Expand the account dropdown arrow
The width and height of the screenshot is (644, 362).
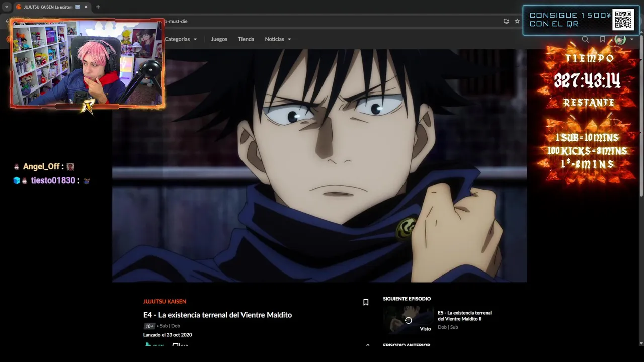coord(631,39)
